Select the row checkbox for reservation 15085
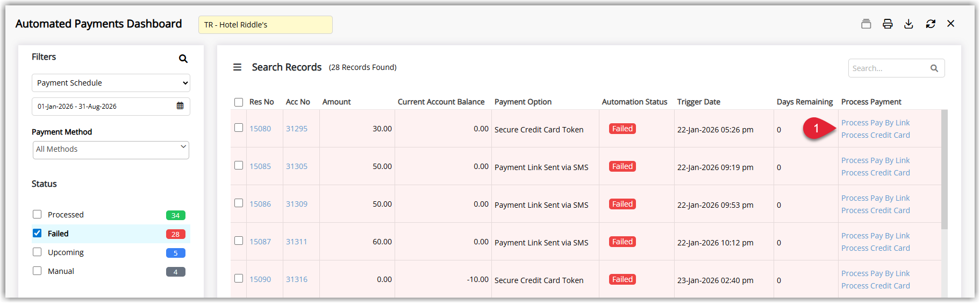Image resolution: width=980 pixels, height=303 pixels. click(239, 165)
